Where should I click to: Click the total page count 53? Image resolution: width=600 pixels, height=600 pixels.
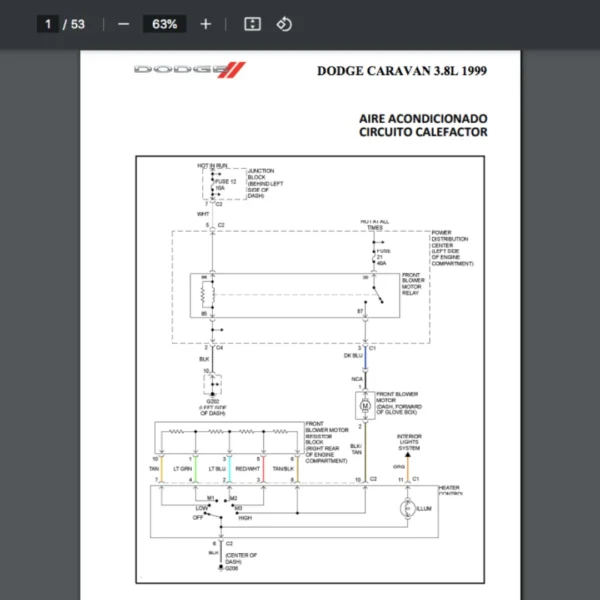click(x=76, y=24)
